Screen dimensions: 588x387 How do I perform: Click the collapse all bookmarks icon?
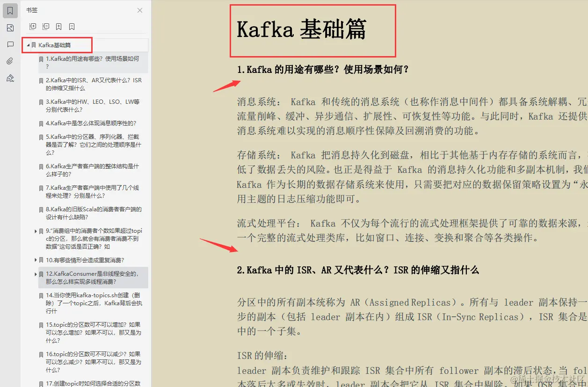(x=45, y=27)
